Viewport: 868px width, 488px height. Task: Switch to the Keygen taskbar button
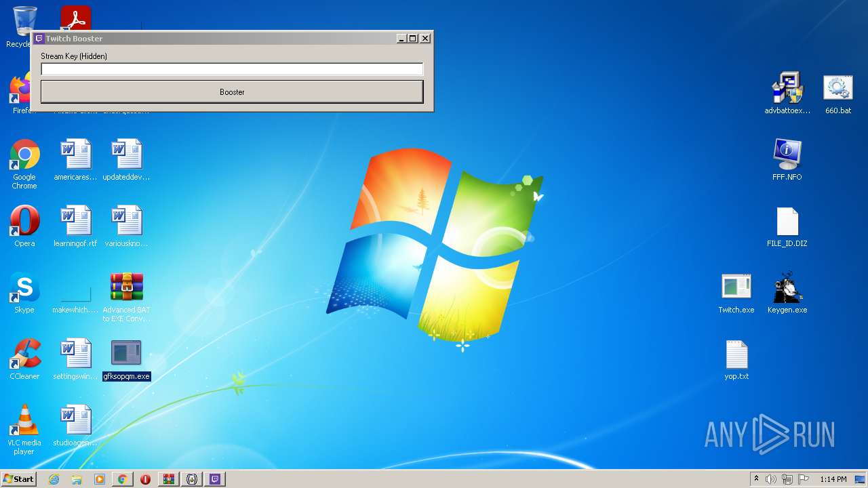(x=192, y=479)
